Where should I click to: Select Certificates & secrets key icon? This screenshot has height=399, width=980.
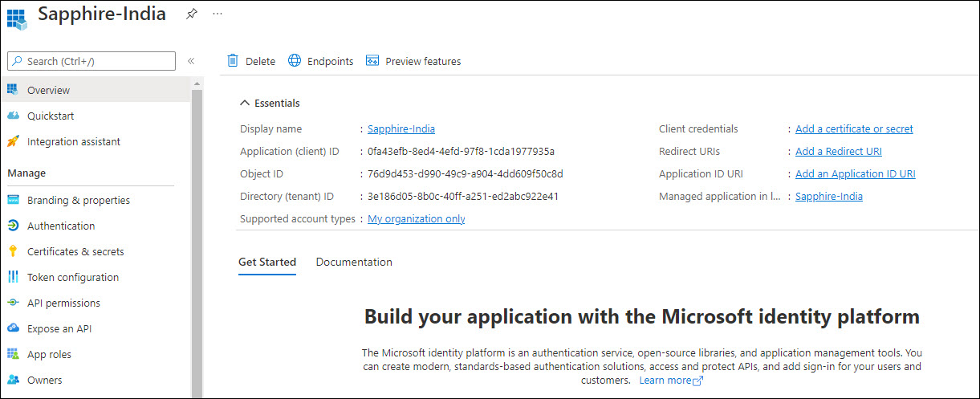coord(13,251)
